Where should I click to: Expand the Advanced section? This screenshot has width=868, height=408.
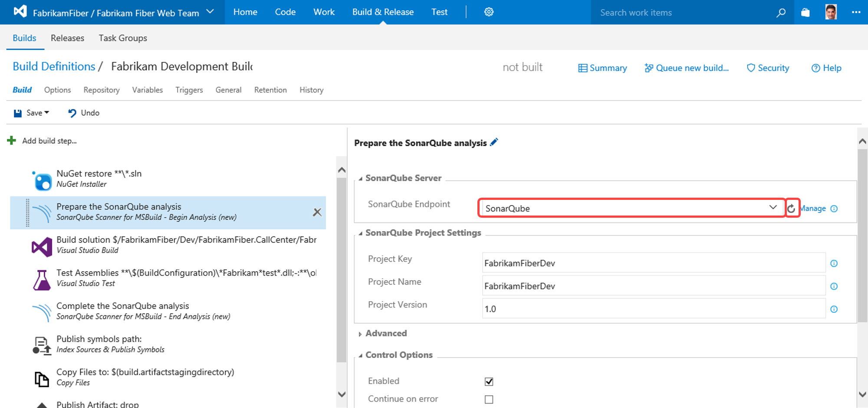point(360,334)
